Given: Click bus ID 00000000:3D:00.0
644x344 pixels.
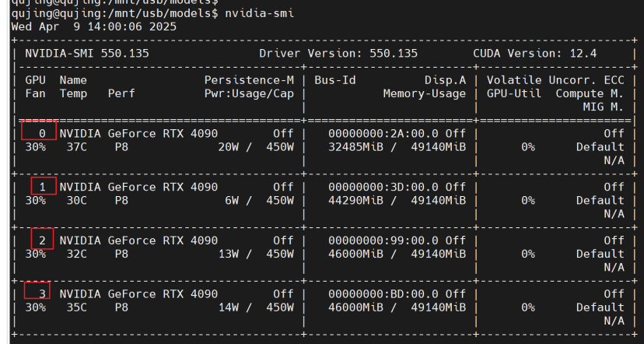Looking at the screenshot, I should (x=383, y=187).
